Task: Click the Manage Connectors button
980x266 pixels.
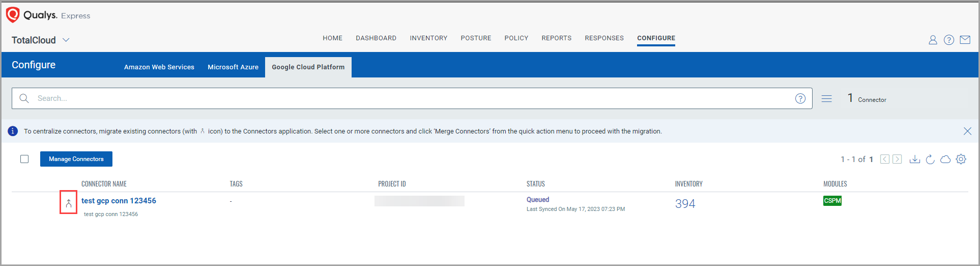Action: [76, 159]
